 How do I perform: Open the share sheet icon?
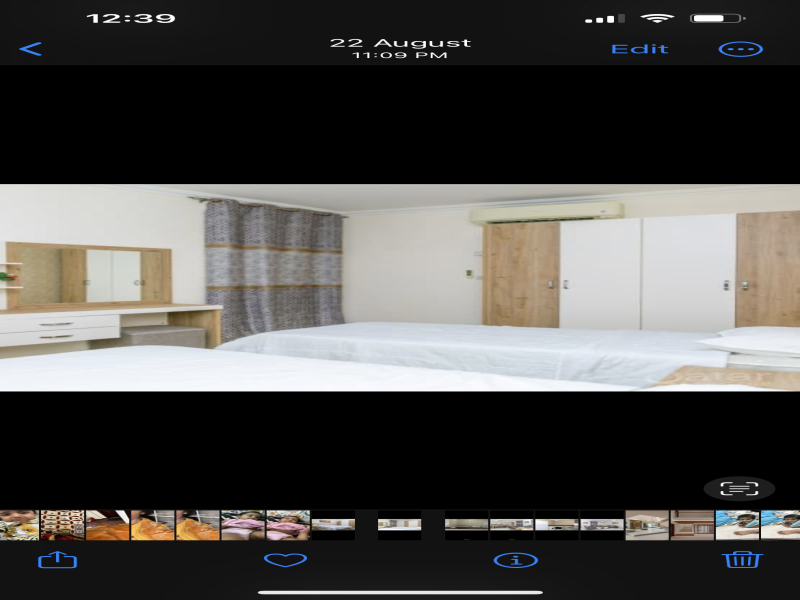tap(58, 560)
